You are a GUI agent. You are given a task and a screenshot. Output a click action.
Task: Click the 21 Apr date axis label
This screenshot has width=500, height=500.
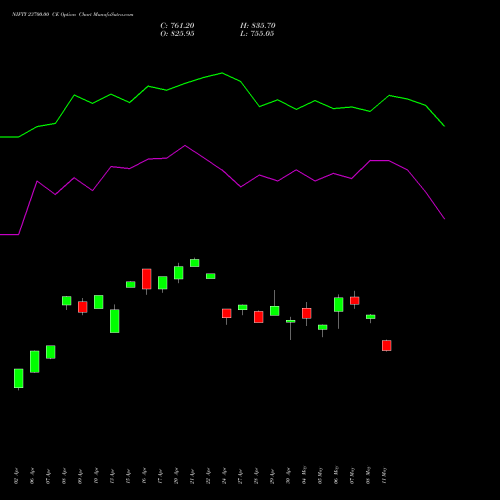tap(192, 476)
